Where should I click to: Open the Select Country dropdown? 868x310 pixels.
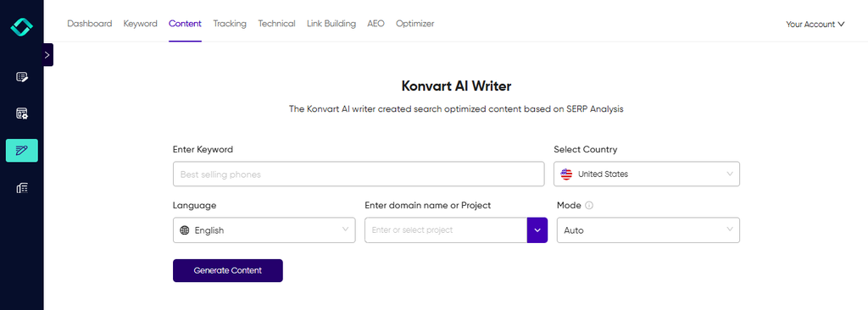pos(647,174)
